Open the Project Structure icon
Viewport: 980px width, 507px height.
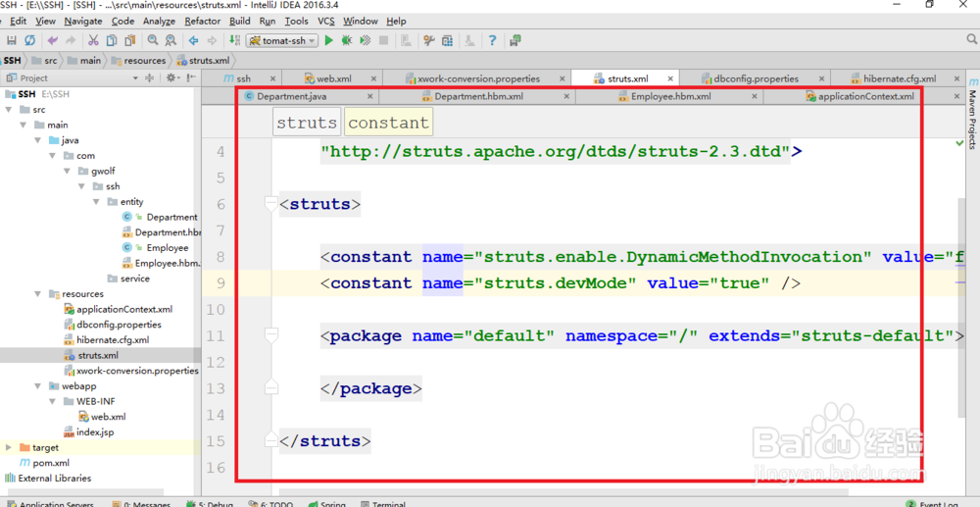447,40
